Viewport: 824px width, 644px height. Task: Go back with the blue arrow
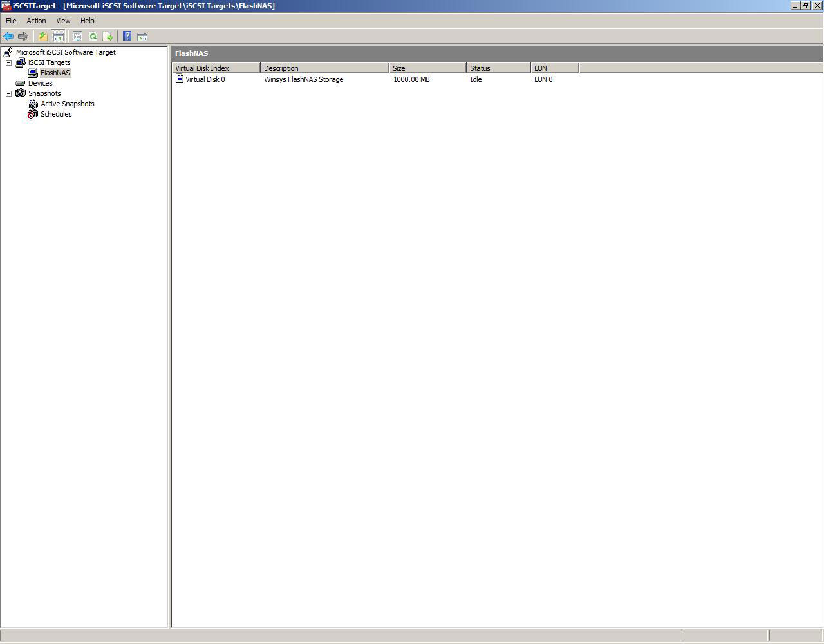coord(8,37)
